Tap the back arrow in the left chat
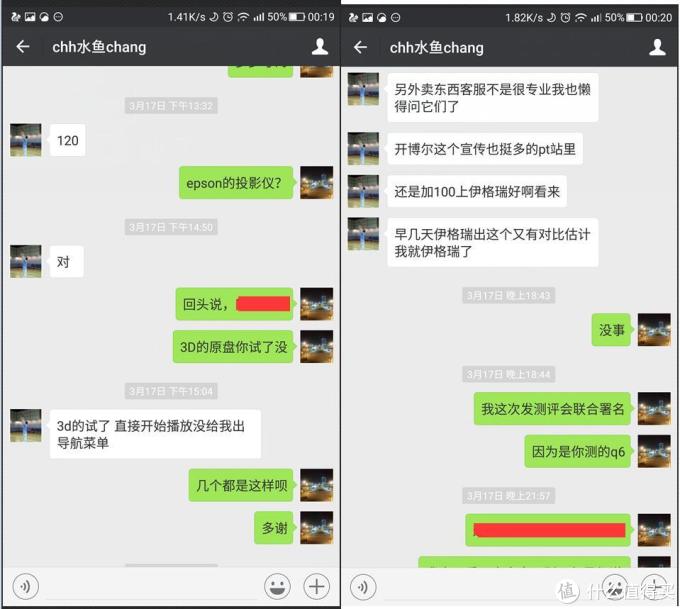 23,46
